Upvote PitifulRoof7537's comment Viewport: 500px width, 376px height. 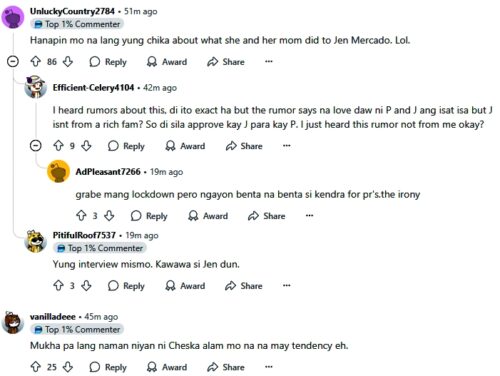(58, 286)
